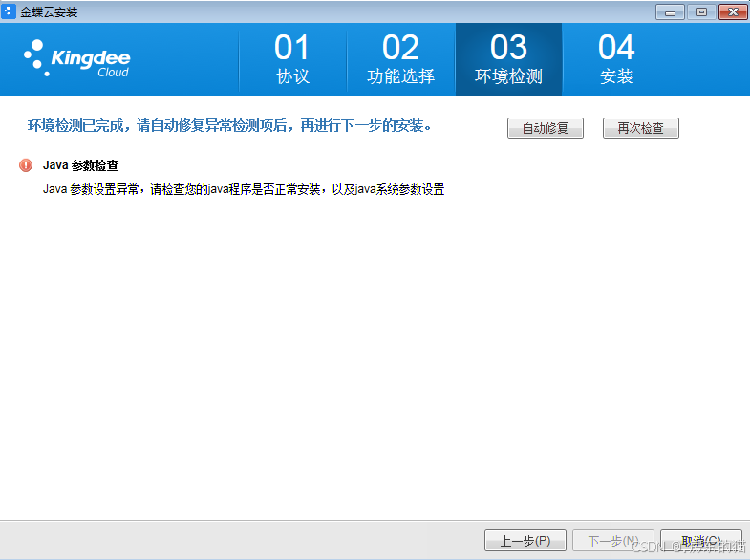Click the 取消(C) cancel button

point(700,541)
